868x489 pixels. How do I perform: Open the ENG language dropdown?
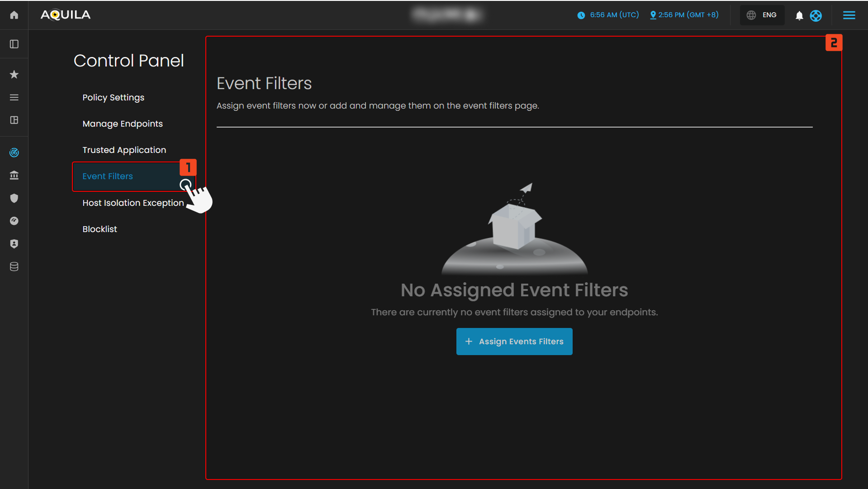762,15
